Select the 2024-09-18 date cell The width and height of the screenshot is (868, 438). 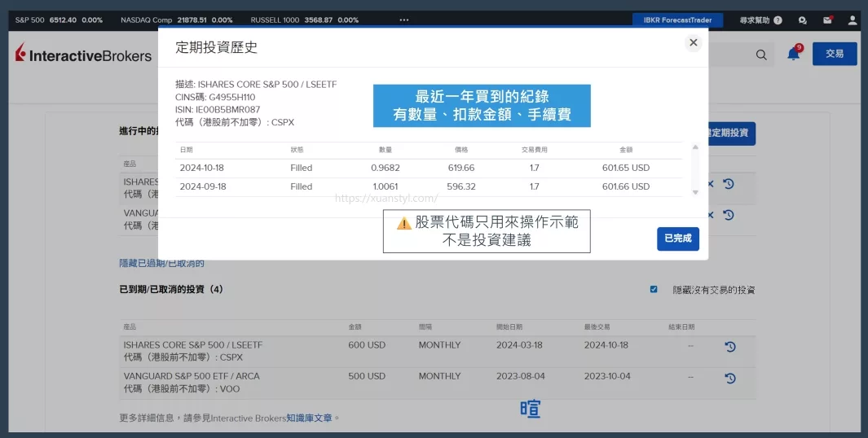tap(203, 186)
